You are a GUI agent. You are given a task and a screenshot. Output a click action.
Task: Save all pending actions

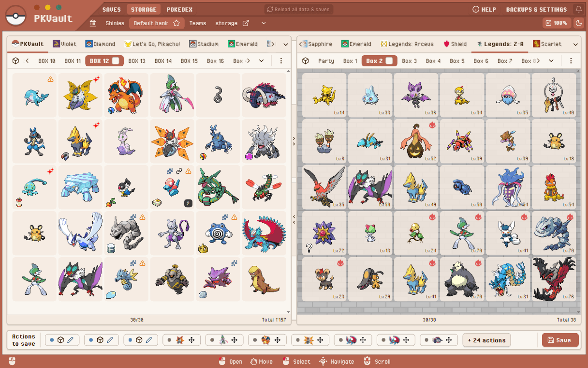[x=560, y=340]
